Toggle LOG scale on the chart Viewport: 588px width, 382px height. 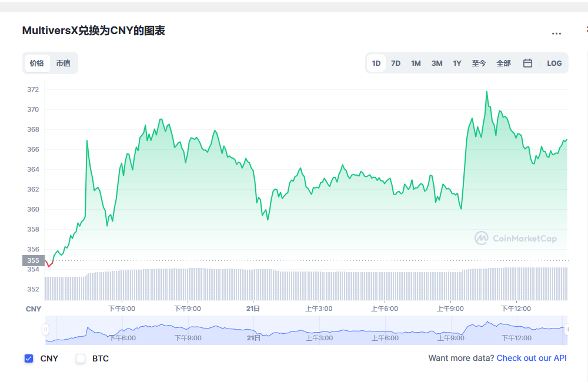(554, 63)
